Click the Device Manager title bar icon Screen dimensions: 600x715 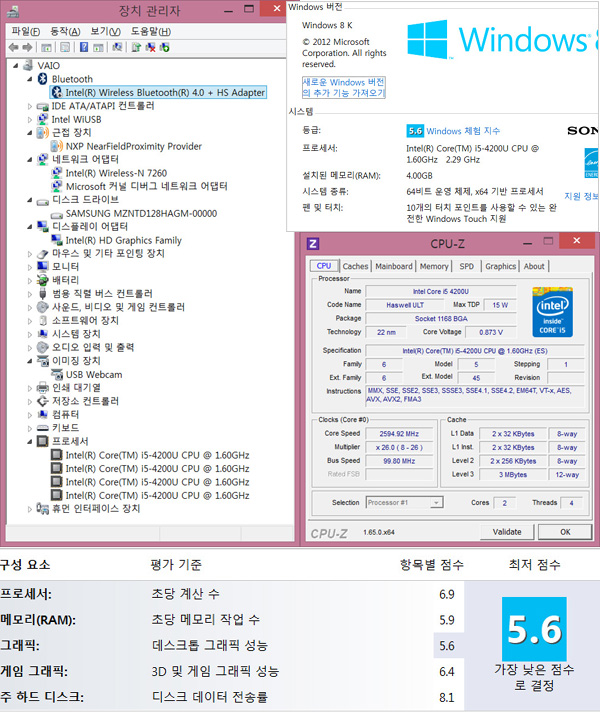[x=13, y=10]
